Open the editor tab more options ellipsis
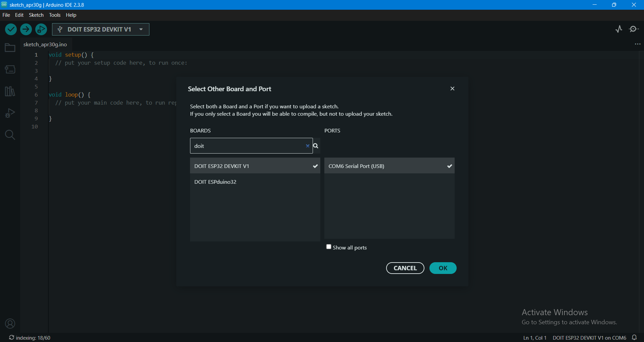 (x=638, y=44)
